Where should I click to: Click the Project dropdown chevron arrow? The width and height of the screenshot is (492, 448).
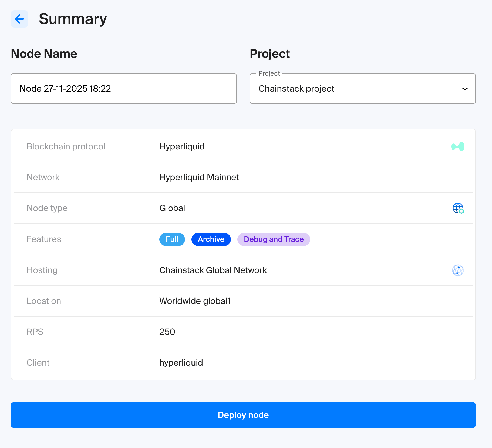465,89
